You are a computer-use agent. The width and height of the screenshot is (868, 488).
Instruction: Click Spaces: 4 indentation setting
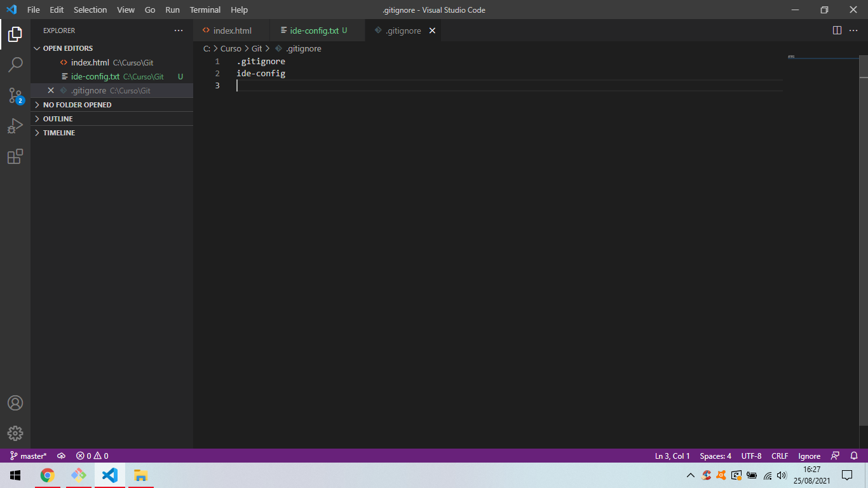[715, 456]
